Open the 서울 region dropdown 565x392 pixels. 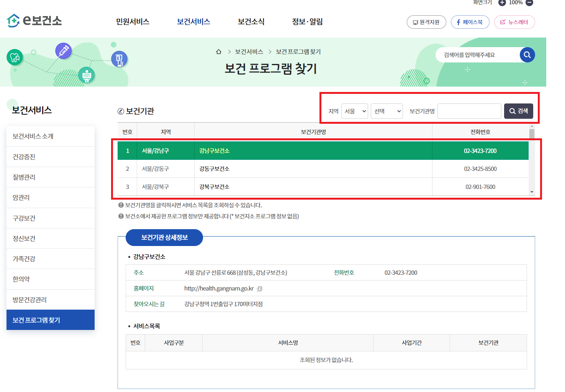354,111
